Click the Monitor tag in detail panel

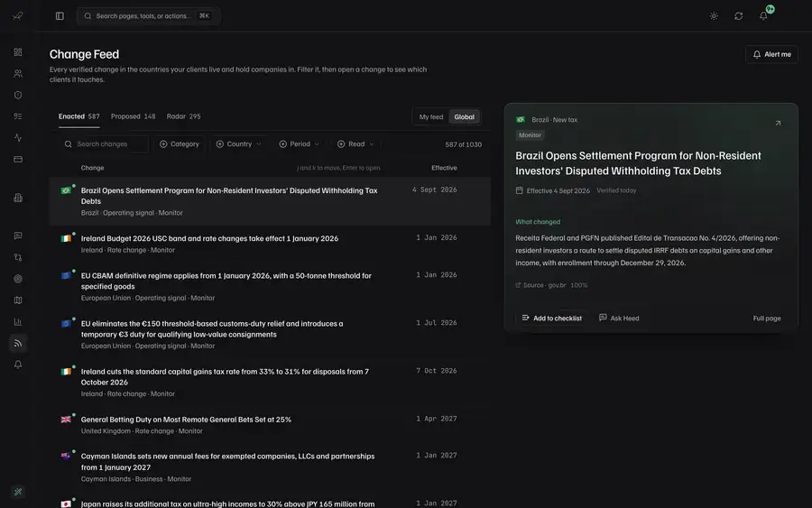tap(530, 135)
